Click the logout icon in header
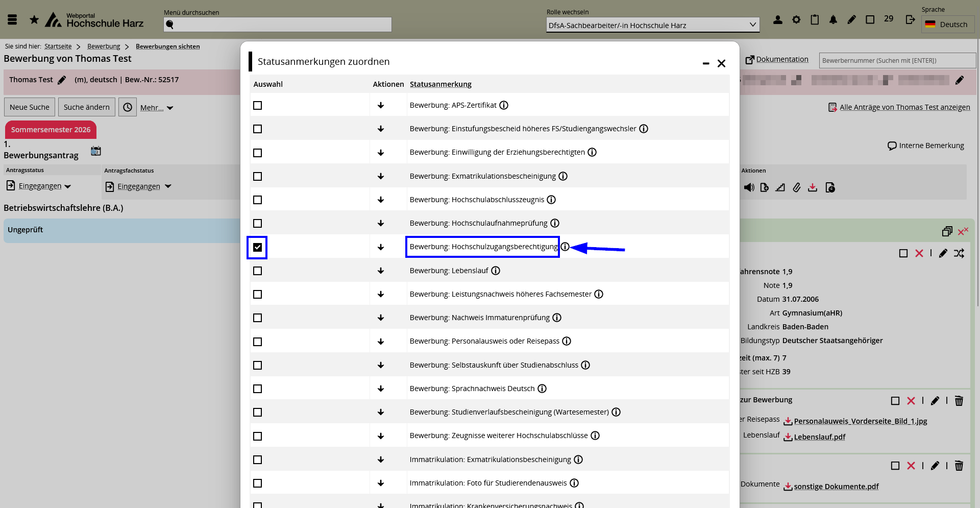This screenshot has width=980, height=508. tap(910, 20)
